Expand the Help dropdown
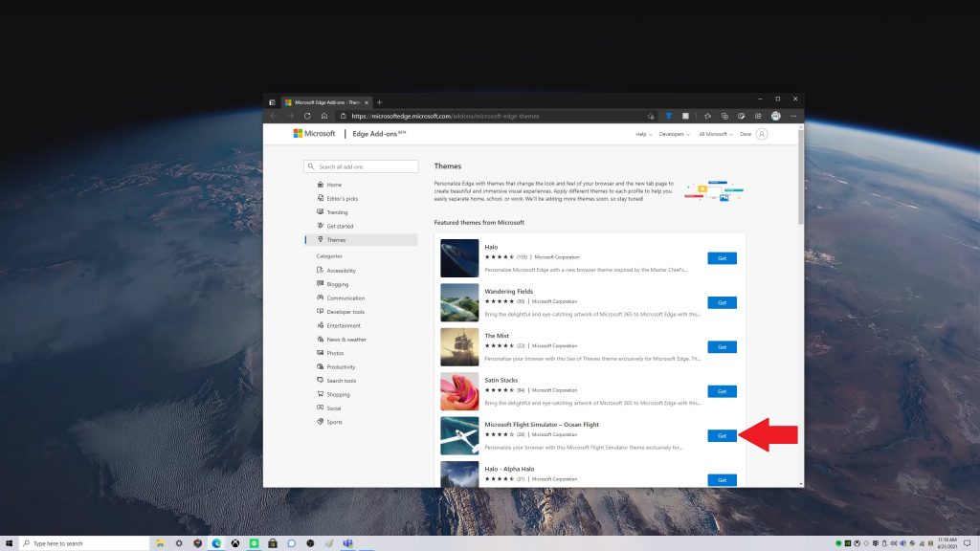This screenshot has height=551, width=980. point(644,134)
